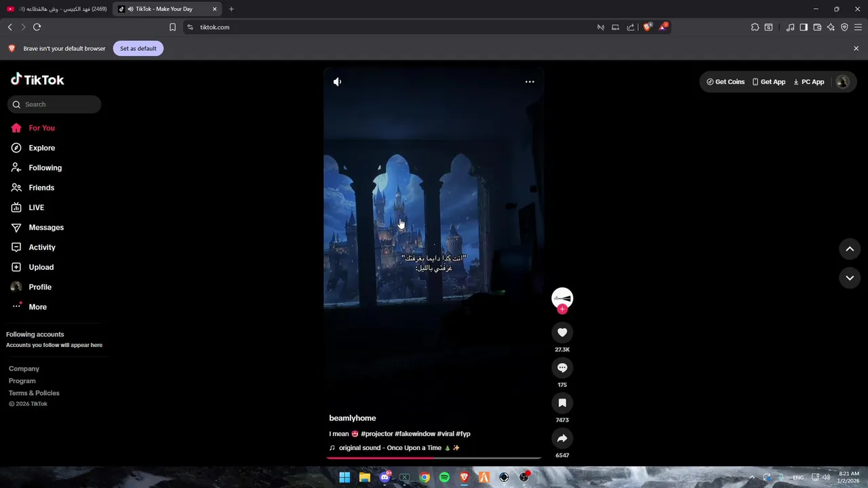868x488 pixels.
Task: Dismiss the default browser notification bar
Action: (856, 48)
